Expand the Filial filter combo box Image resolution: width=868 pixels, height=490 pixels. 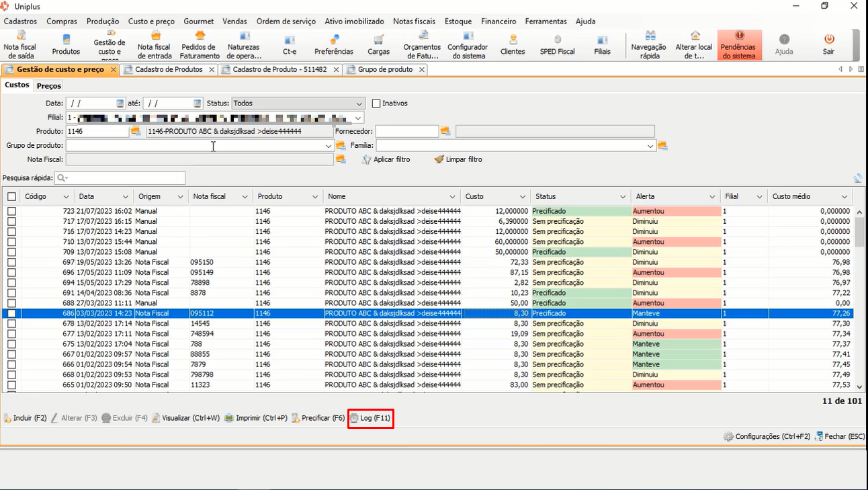(x=359, y=118)
